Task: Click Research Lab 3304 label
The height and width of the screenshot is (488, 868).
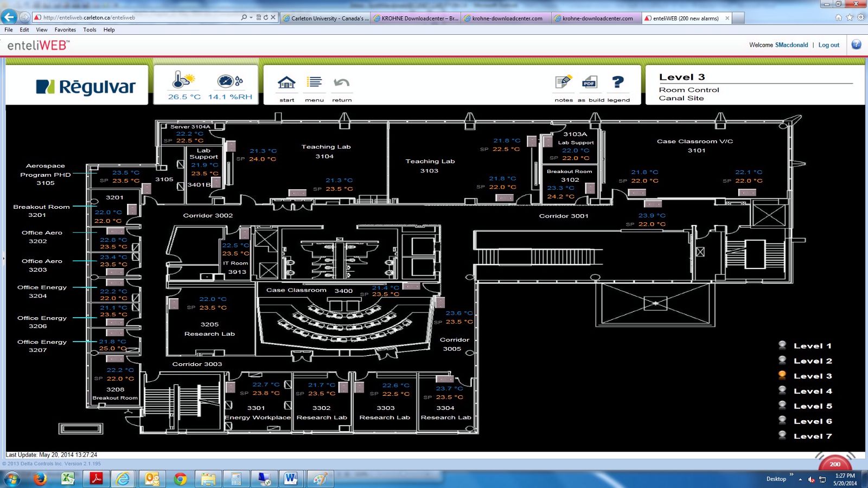Action: pyautogui.click(x=446, y=413)
